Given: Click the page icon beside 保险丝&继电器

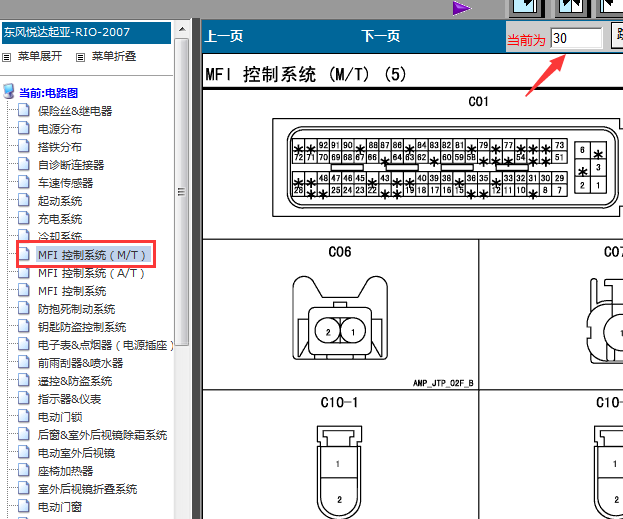Looking at the screenshot, I should 24,110.
